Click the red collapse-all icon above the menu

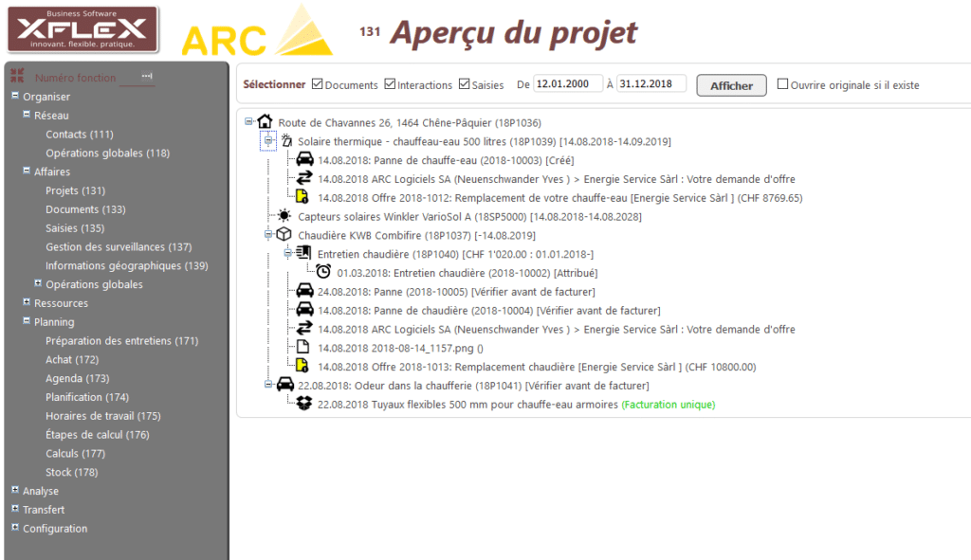17,76
